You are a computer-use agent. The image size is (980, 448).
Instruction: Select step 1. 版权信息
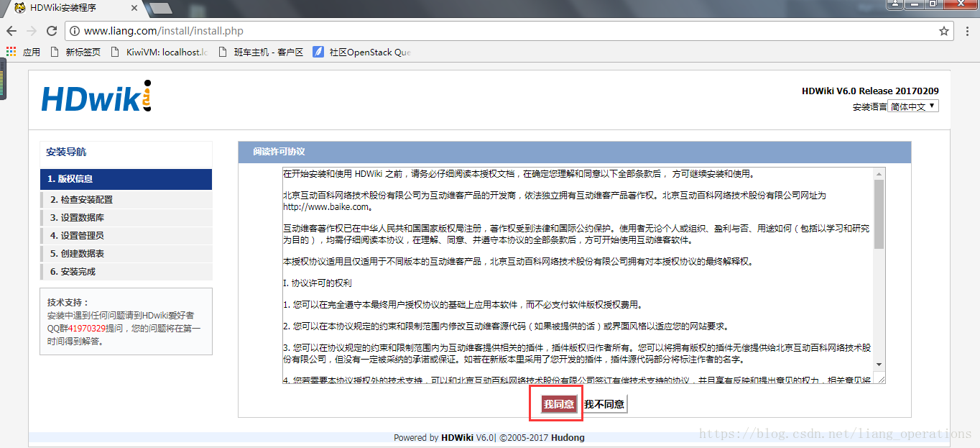point(126,179)
